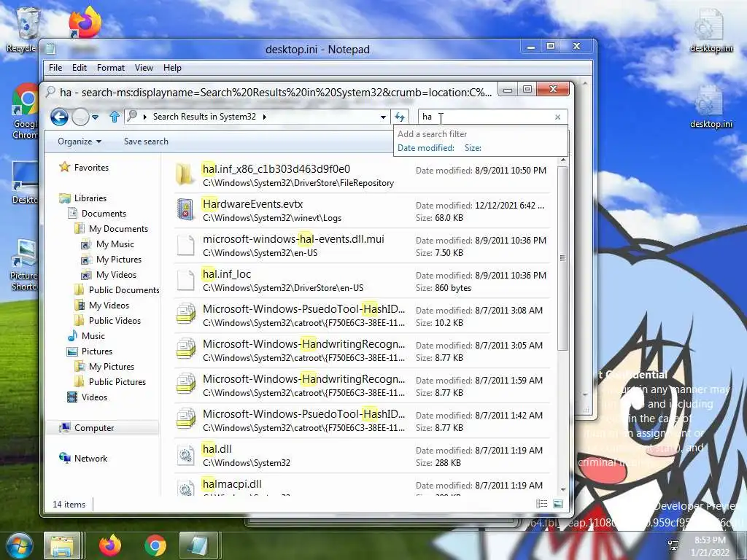
Task: Select the hal.inf_loc file icon
Action: [185, 280]
